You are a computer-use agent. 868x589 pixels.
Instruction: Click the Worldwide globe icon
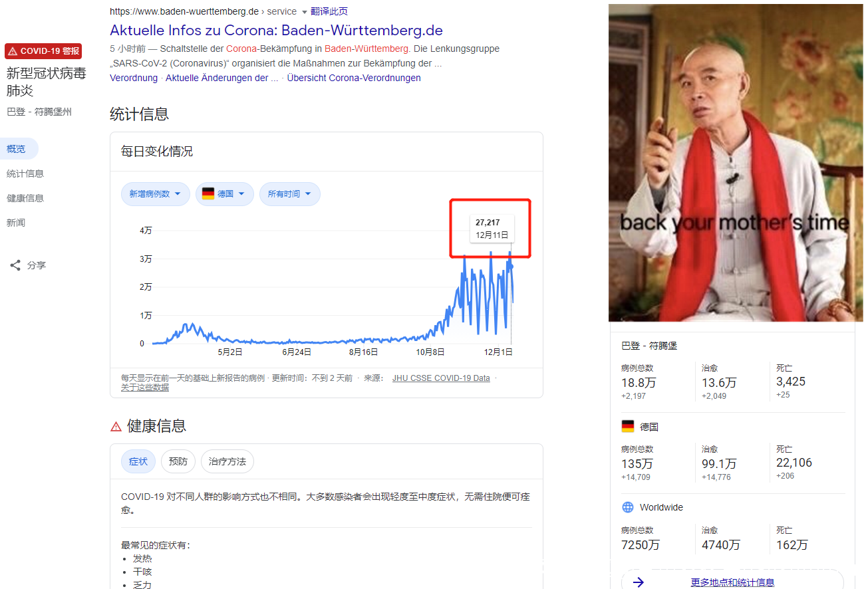pos(628,507)
